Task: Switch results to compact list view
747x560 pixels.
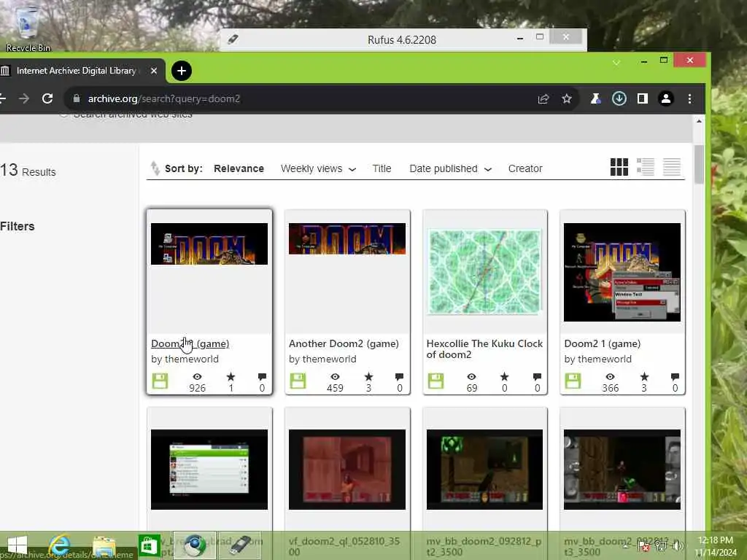Action: point(671,167)
